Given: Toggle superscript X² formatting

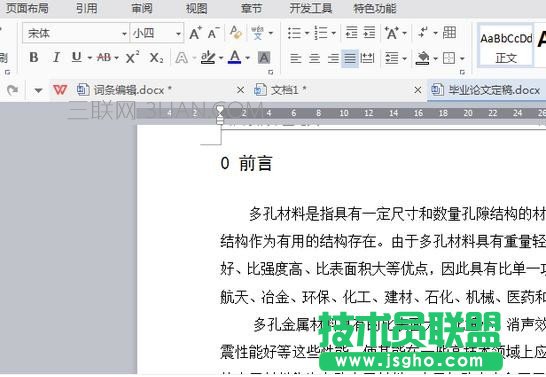Looking at the screenshot, I should click(x=132, y=57).
